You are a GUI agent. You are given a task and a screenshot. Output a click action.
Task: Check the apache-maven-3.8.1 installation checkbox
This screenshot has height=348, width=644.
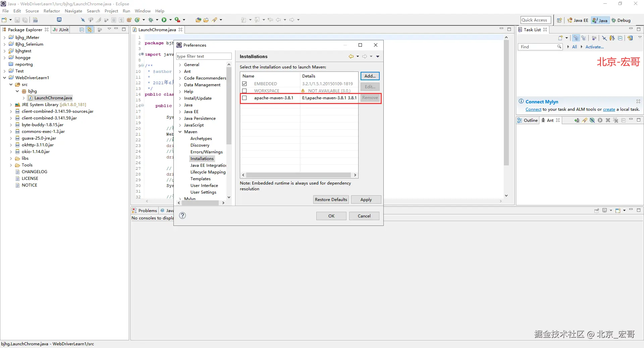click(245, 98)
